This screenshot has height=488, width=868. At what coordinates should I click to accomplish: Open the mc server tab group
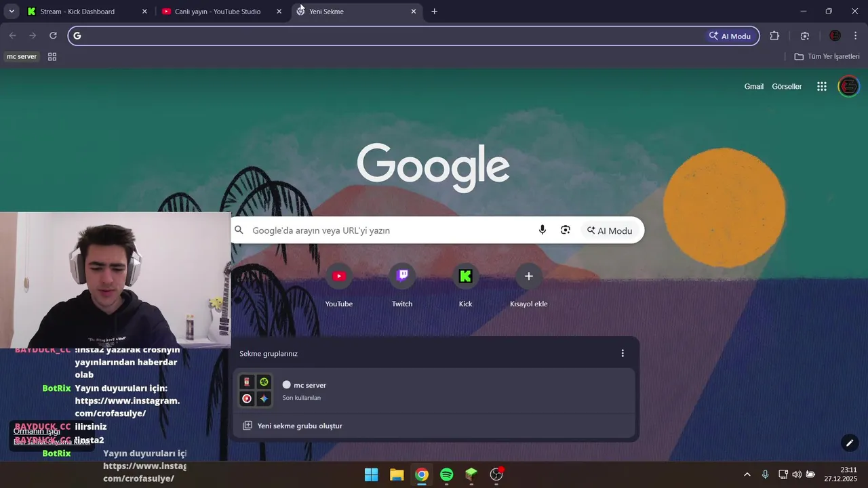tap(434, 391)
